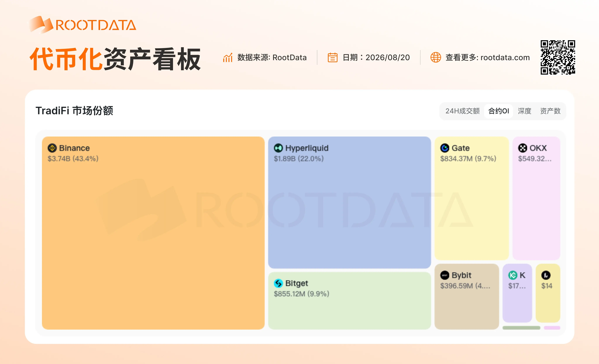Select the 合约OI tab
The height and width of the screenshot is (364, 599).
pos(498,111)
